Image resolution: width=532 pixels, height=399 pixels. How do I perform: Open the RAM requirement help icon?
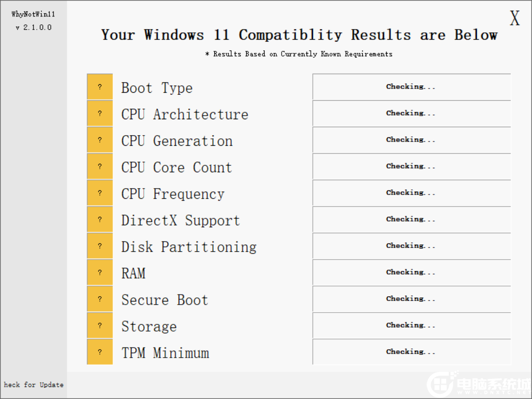100,272
